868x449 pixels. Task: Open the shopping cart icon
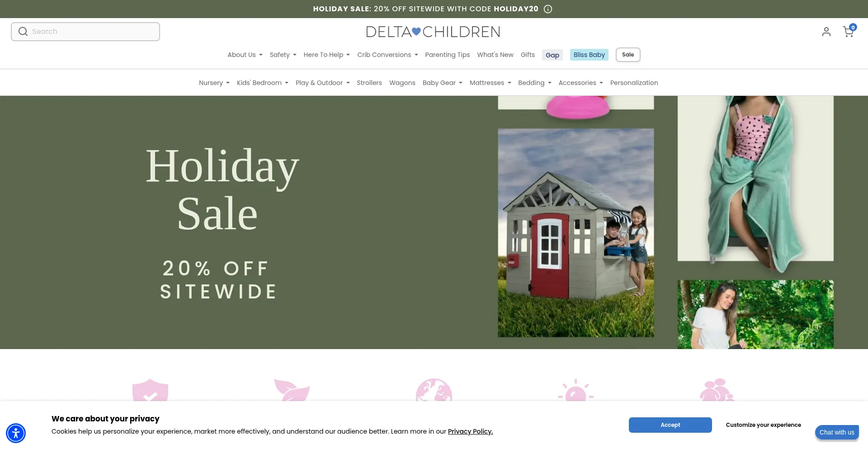pos(849,31)
